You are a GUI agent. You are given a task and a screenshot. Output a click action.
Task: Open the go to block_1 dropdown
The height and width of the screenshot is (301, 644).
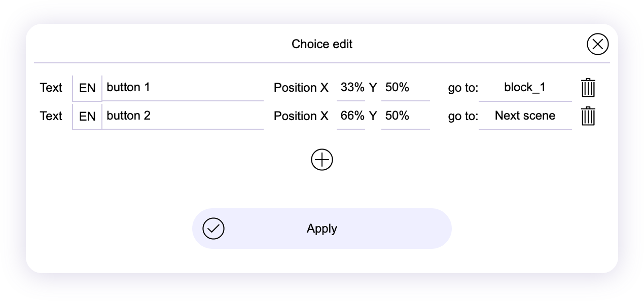coord(525,88)
